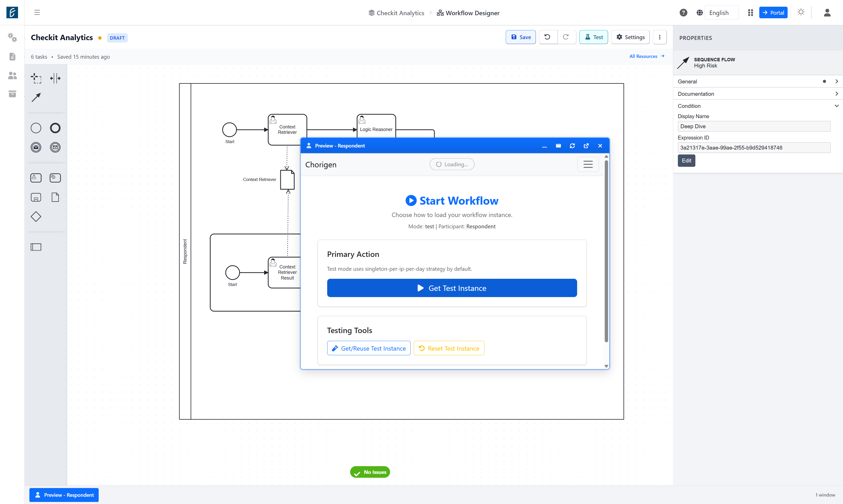This screenshot has height=504, width=843.
Task: Open workflow Settings
Action: click(630, 37)
